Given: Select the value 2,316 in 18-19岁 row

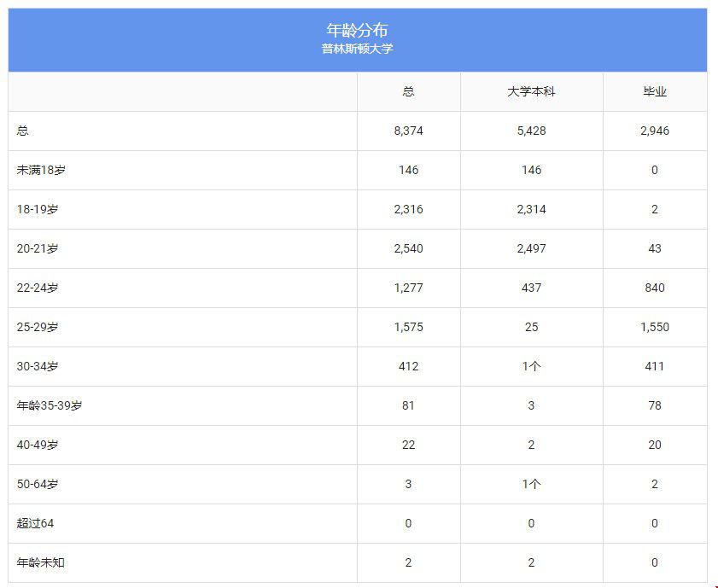Looking at the screenshot, I should point(408,210).
